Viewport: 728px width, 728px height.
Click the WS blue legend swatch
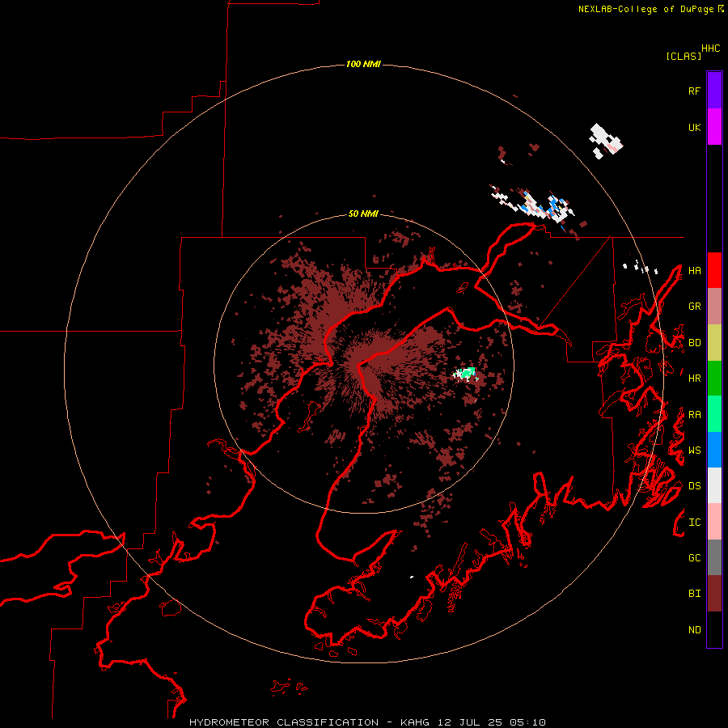coord(714,450)
